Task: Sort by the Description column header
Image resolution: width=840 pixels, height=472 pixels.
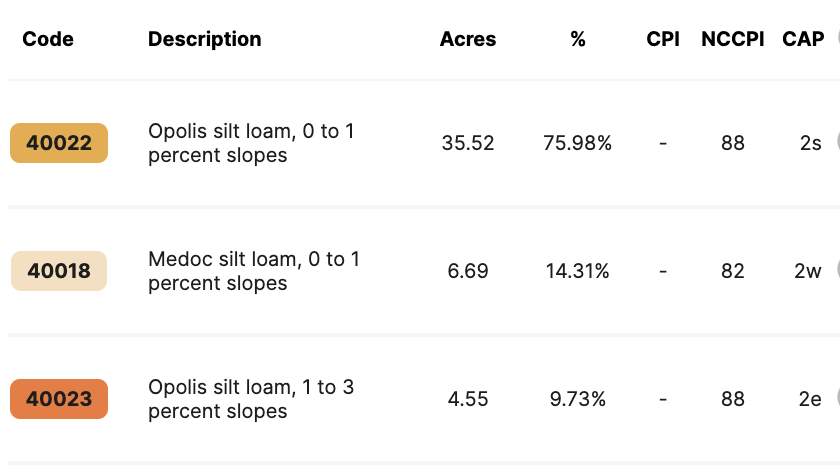Action: [x=205, y=39]
